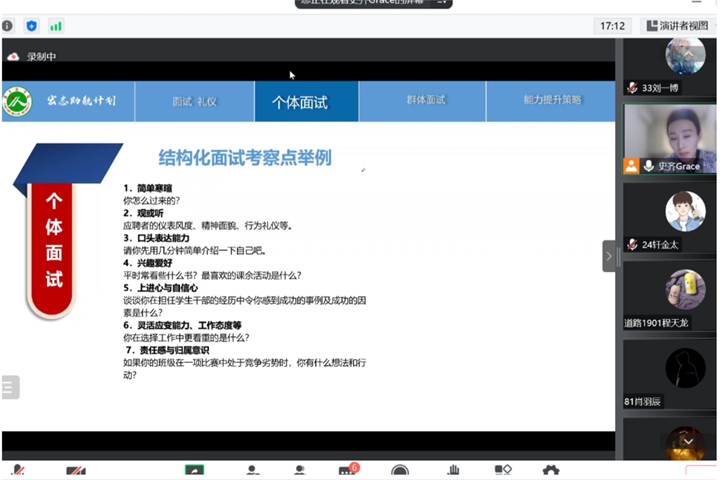This screenshot has width=720, height=480.
Task: Select the 群体面试 slide tab
Action: click(x=423, y=101)
